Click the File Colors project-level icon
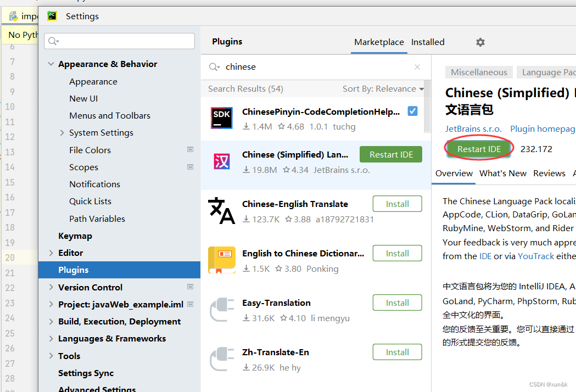Screen dimensions: 576x392 tap(191, 149)
